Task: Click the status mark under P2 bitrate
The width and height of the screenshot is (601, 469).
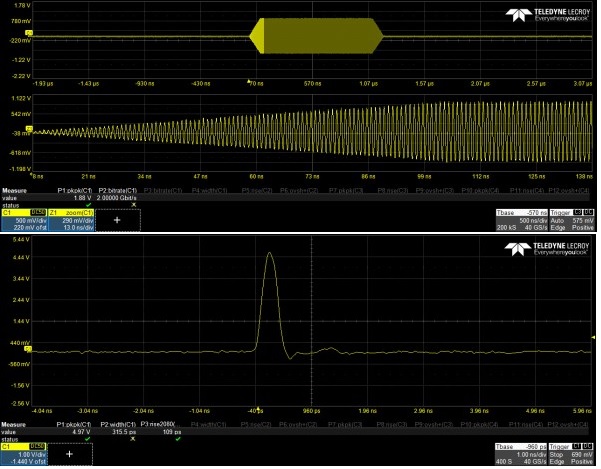Action: tap(133, 205)
